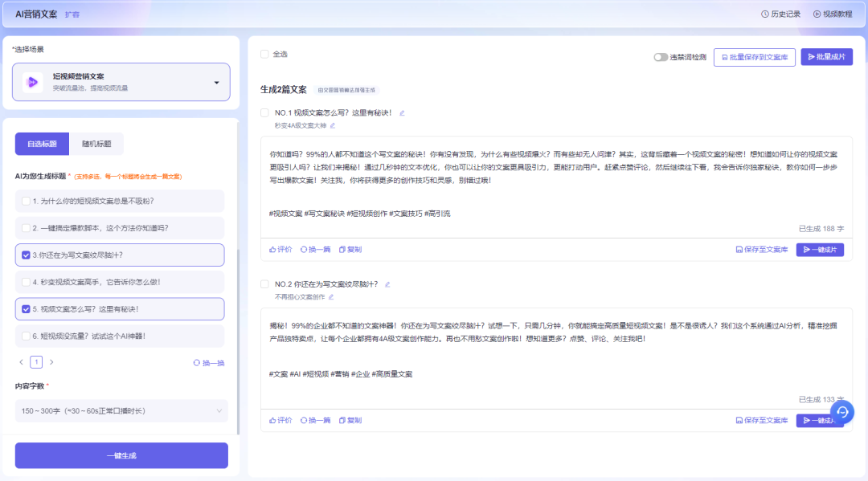This screenshot has width=868, height=481.
Task: Switch to the 随机标题 tab
Action: (96, 144)
